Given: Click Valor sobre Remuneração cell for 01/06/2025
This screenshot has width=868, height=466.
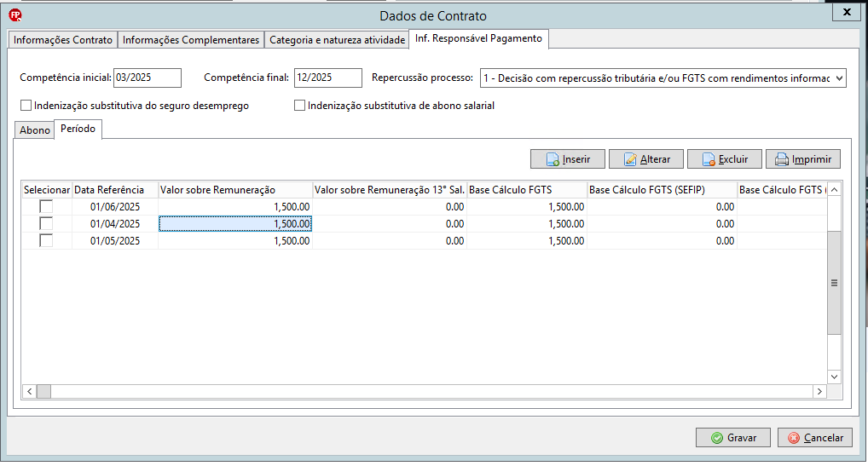Looking at the screenshot, I should click(x=235, y=207).
